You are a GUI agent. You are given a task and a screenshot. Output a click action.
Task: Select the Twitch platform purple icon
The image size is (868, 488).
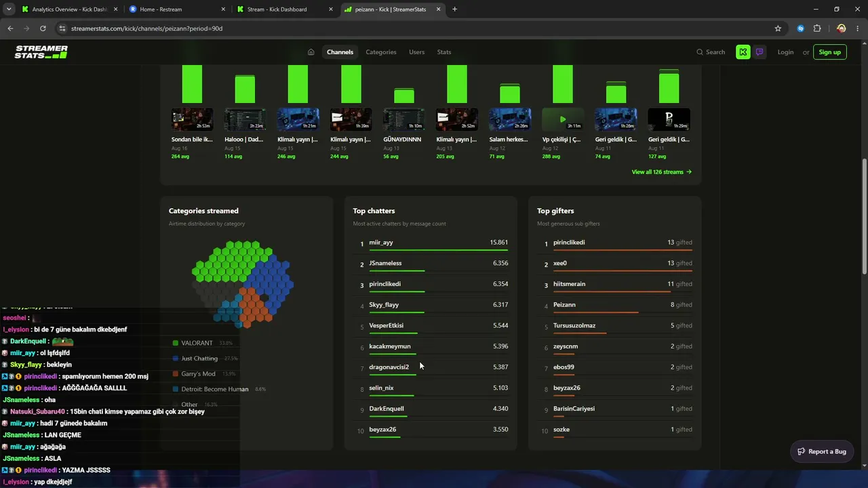pos(759,52)
